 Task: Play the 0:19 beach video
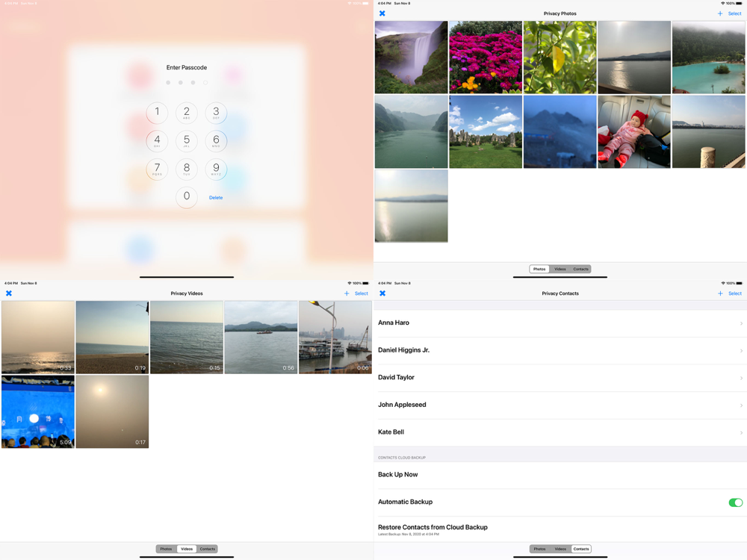click(x=112, y=337)
